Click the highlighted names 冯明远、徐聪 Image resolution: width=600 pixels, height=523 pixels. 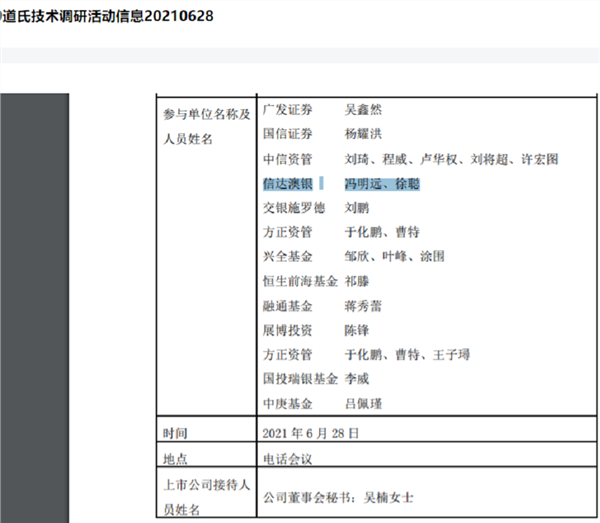coord(382,184)
